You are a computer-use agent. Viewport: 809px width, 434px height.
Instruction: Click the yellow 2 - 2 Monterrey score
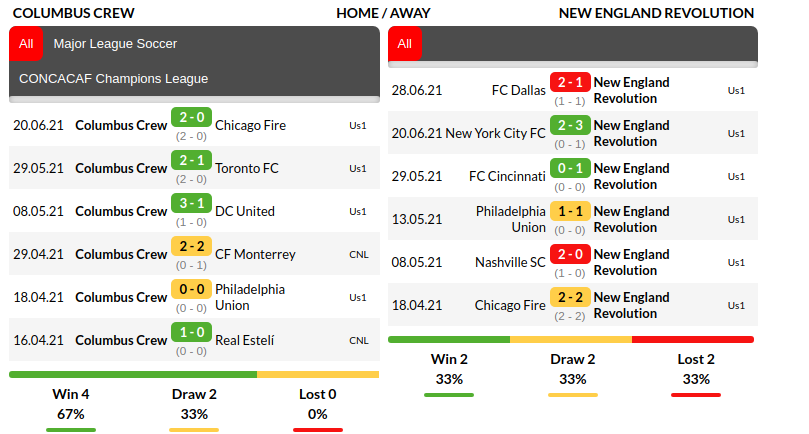[x=190, y=247]
